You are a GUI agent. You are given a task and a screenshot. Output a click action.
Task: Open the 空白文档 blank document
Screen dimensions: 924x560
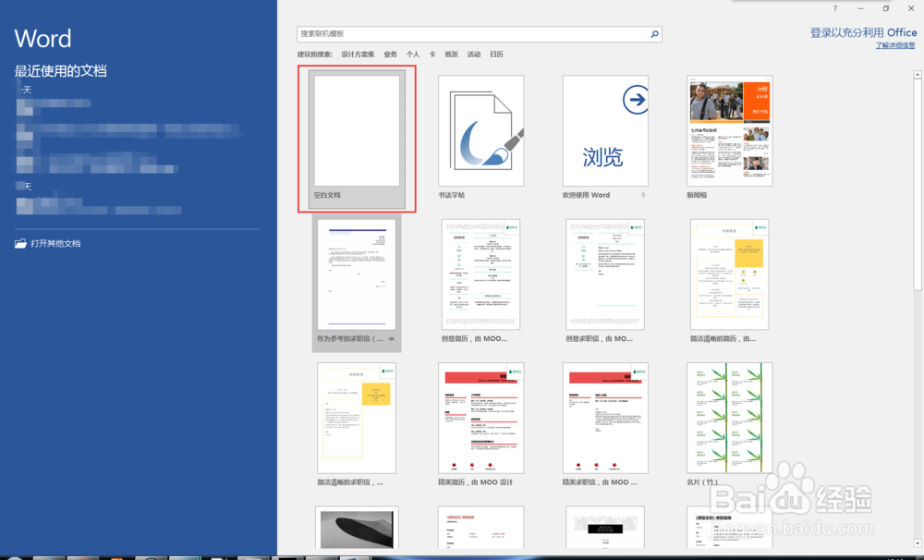(357, 140)
